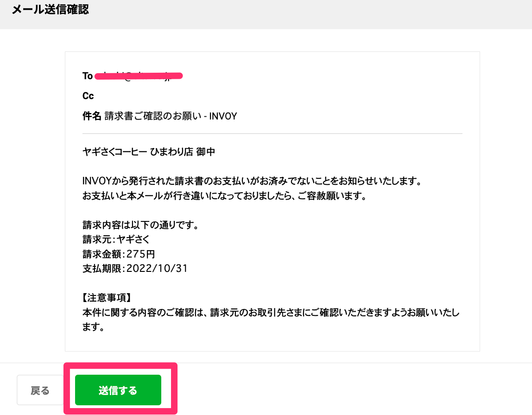Click the メール送信確認 page heading
Screen dimensions: 532x415
(x=50, y=9)
